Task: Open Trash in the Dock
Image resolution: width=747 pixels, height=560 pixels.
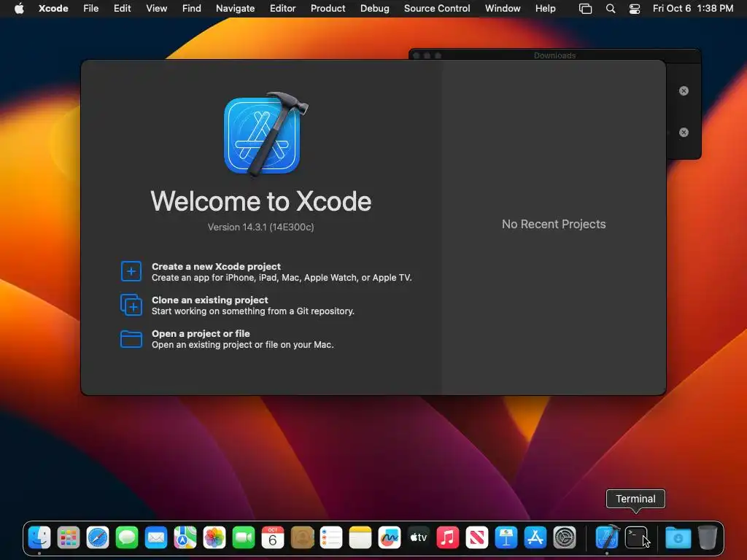Action: [x=708, y=538]
